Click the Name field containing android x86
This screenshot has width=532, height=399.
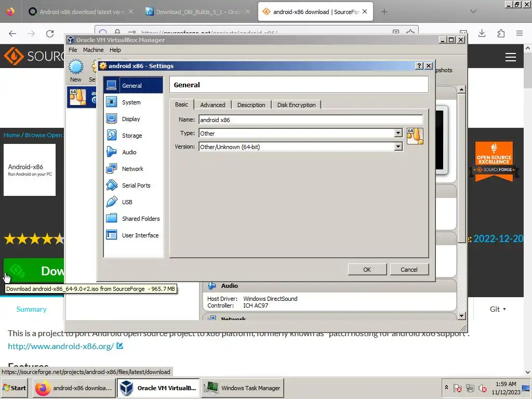pos(311,120)
